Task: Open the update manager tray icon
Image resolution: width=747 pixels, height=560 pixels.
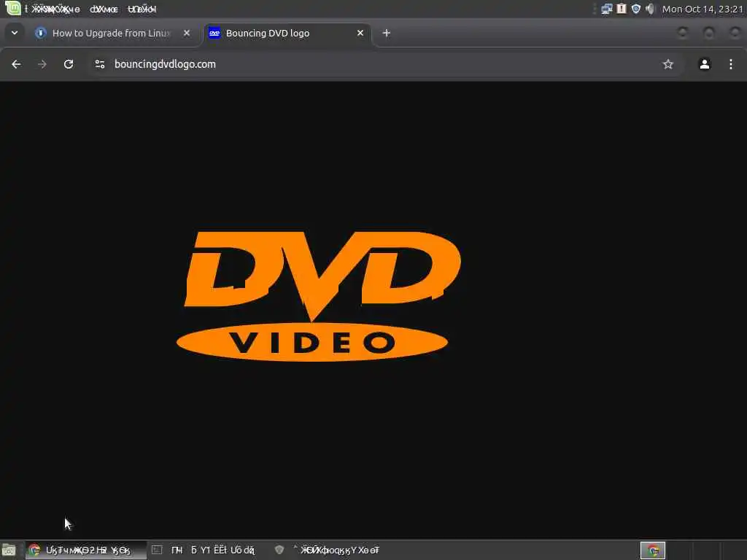Action: coord(622,9)
